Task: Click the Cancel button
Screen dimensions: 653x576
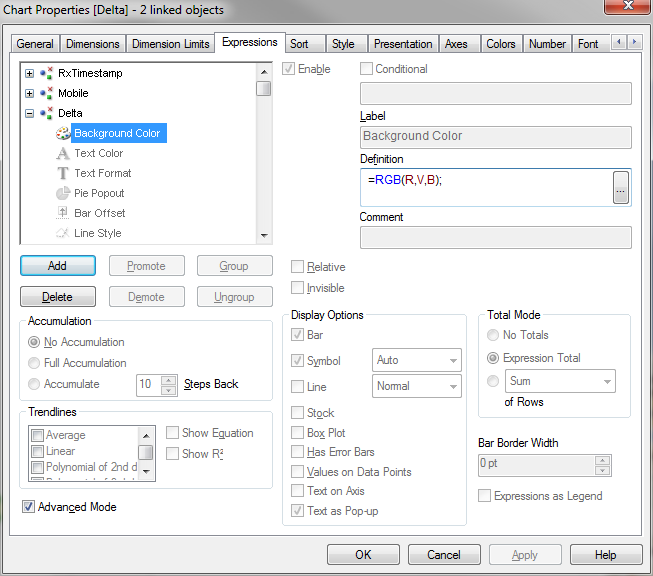Action: (444, 554)
